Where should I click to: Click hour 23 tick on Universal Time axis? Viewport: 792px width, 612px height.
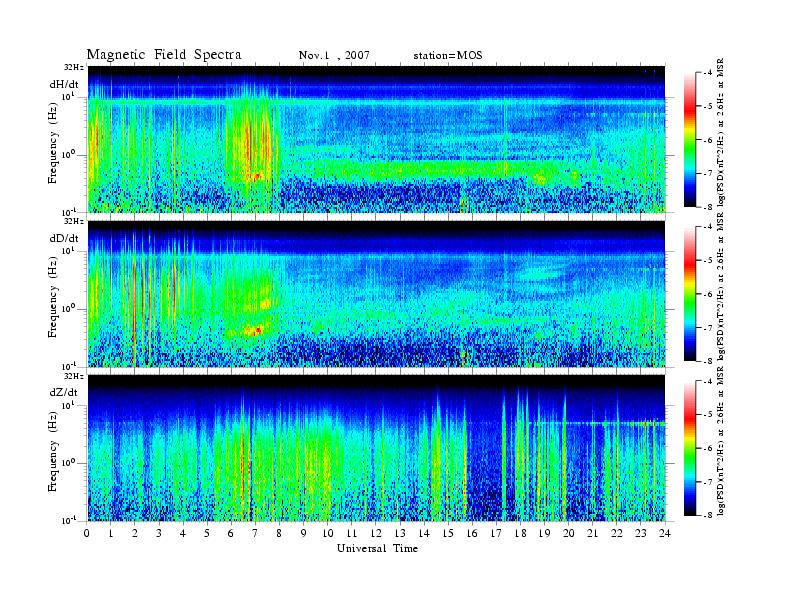click(x=641, y=534)
